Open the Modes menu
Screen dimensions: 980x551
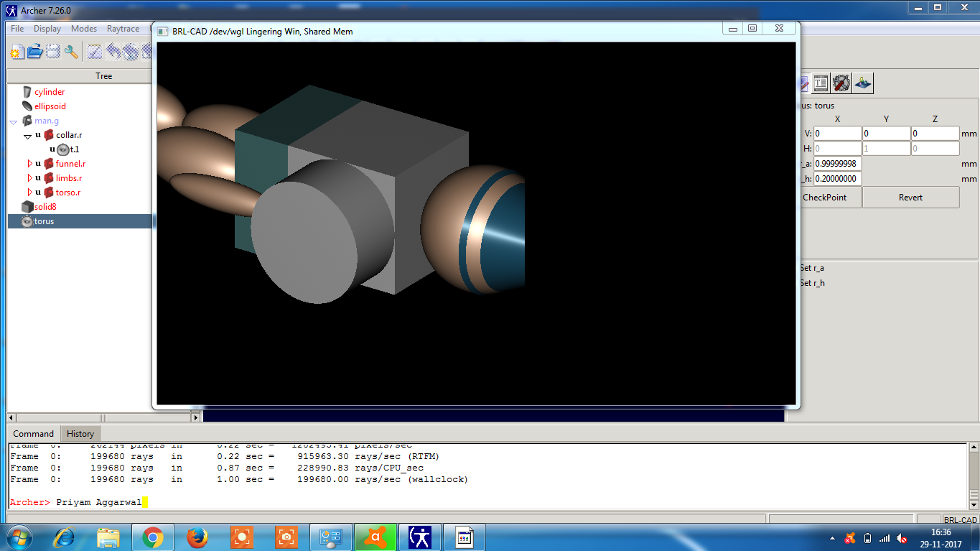coord(84,29)
